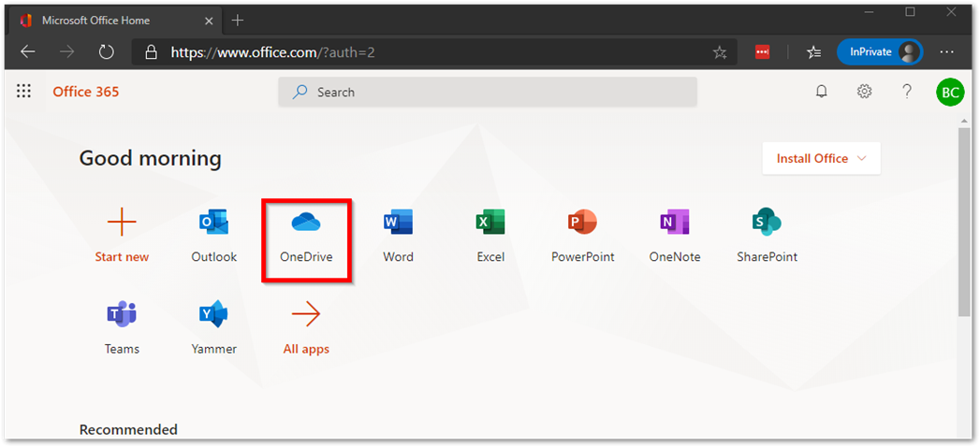
Task: View All apps
Action: (x=306, y=328)
